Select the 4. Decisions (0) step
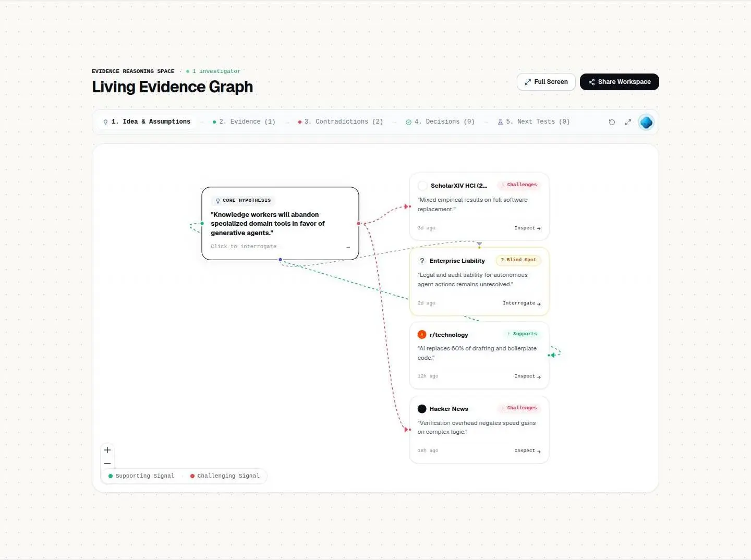 point(440,121)
